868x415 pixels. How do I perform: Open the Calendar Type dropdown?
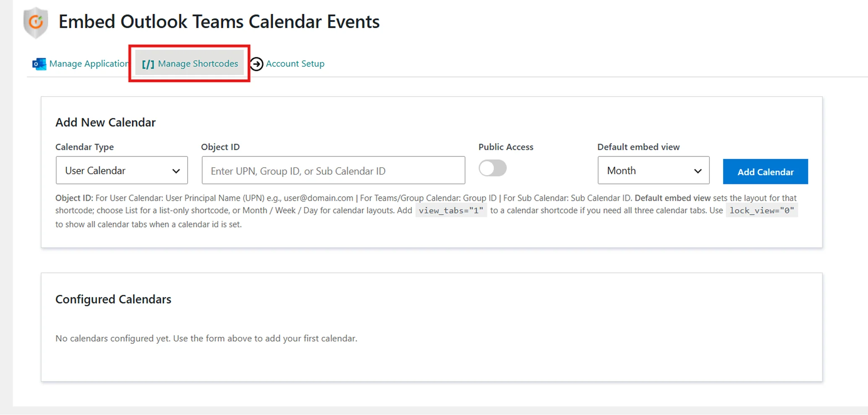click(x=122, y=171)
